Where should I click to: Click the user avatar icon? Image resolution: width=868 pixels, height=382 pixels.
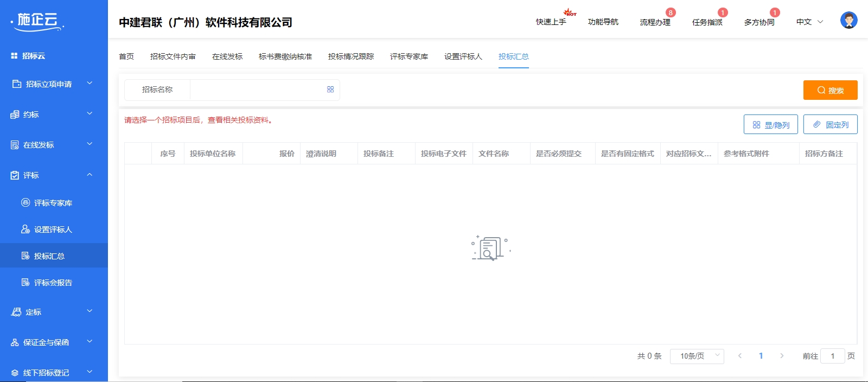848,21
